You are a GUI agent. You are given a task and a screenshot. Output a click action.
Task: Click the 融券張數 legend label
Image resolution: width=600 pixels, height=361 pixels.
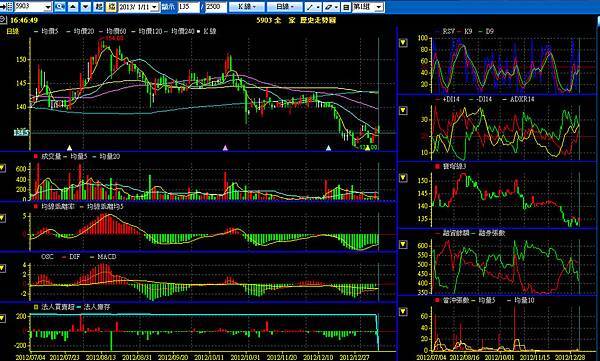(492, 233)
